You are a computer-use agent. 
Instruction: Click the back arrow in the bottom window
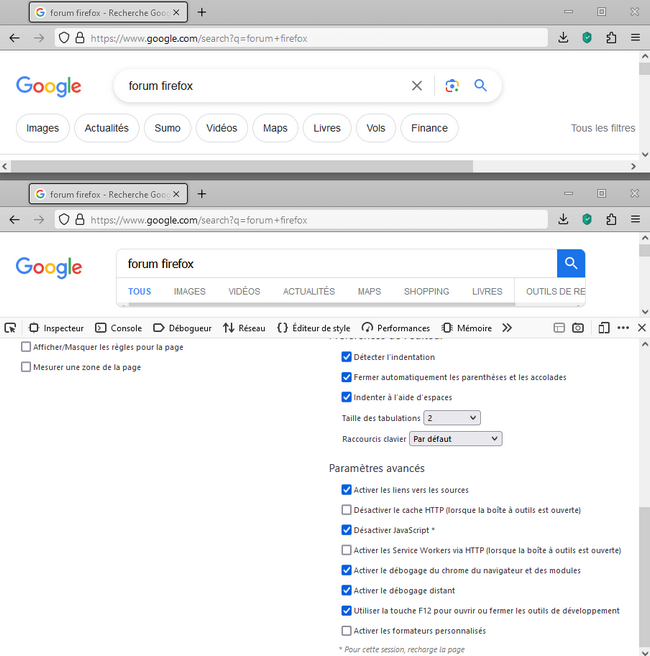pyautogui.click(x=15, y=220)
